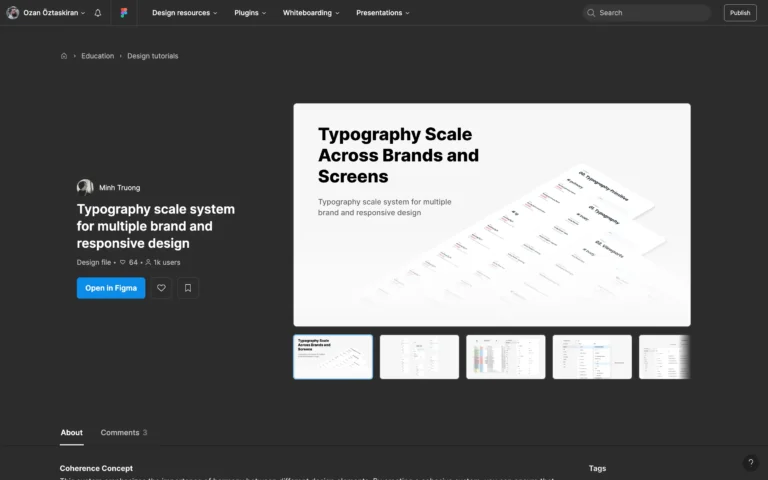
Task: Open the Whiteboarding dropdown menu
Action: (x=310, y=13)
